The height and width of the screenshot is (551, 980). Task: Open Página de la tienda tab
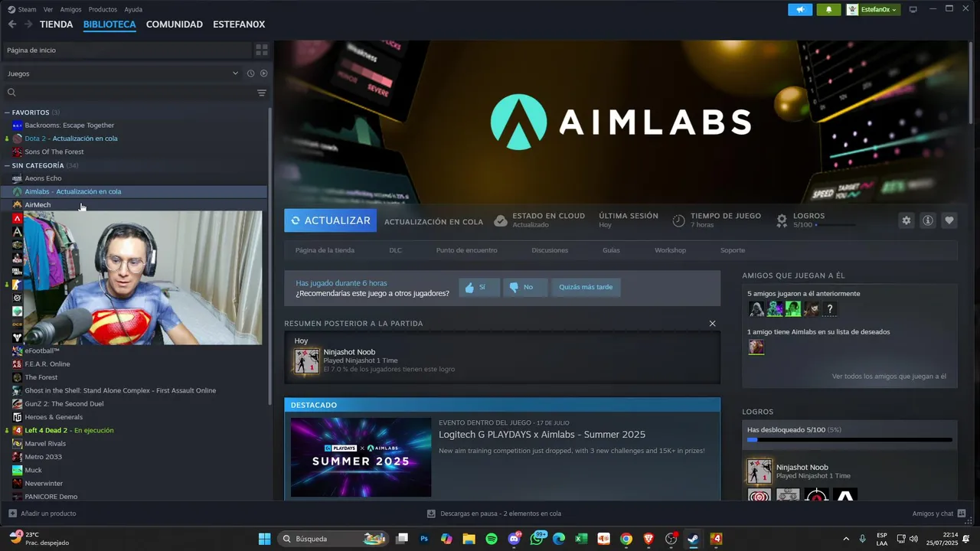pos(325,250)
